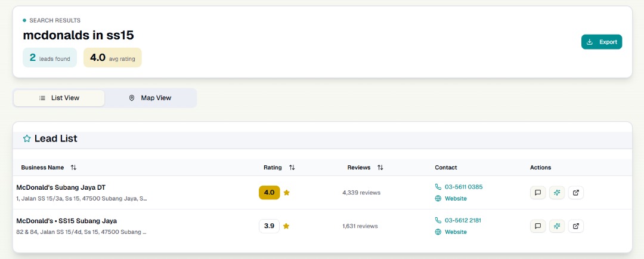Click the 4,339 reviews count
Image resolution: width=644 pixels, height=259 pixels.
coord(361,192)
